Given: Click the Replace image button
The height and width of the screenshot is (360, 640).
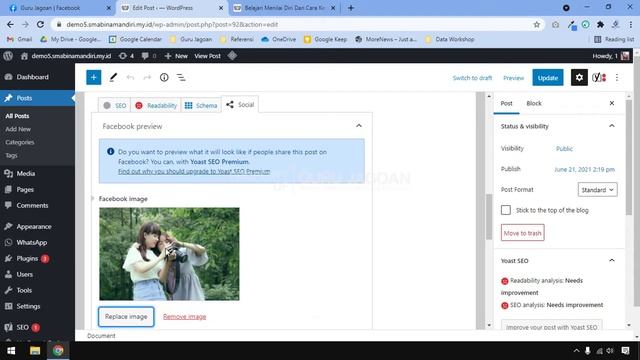Looking at the screenshot, I should pyautogui.click(x=126, y=317).
